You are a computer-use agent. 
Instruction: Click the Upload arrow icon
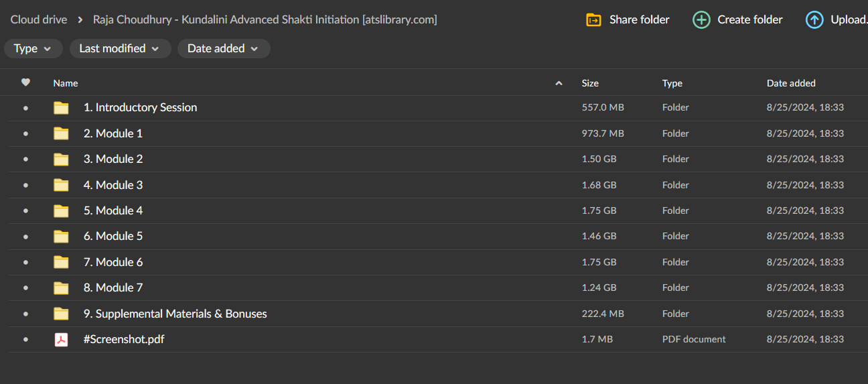point(814,20)
